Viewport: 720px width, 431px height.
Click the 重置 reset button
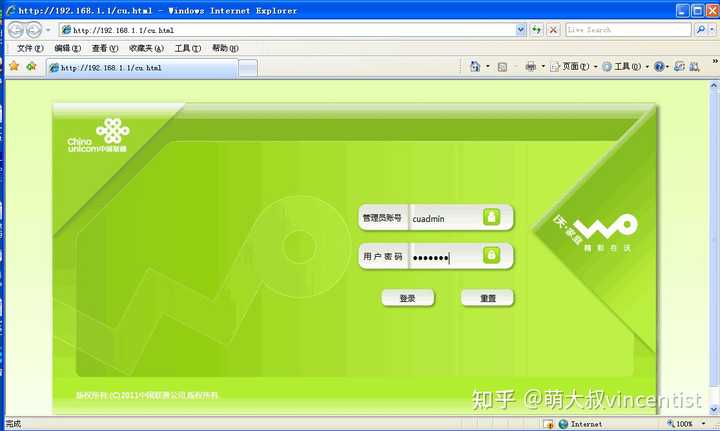click(488, 298)
